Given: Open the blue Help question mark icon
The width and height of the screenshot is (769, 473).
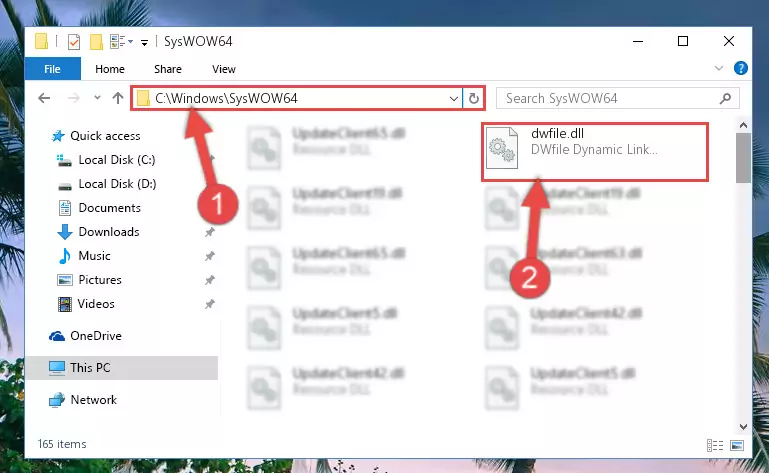Looking at the screenshot, I should [x=741, y=68].
